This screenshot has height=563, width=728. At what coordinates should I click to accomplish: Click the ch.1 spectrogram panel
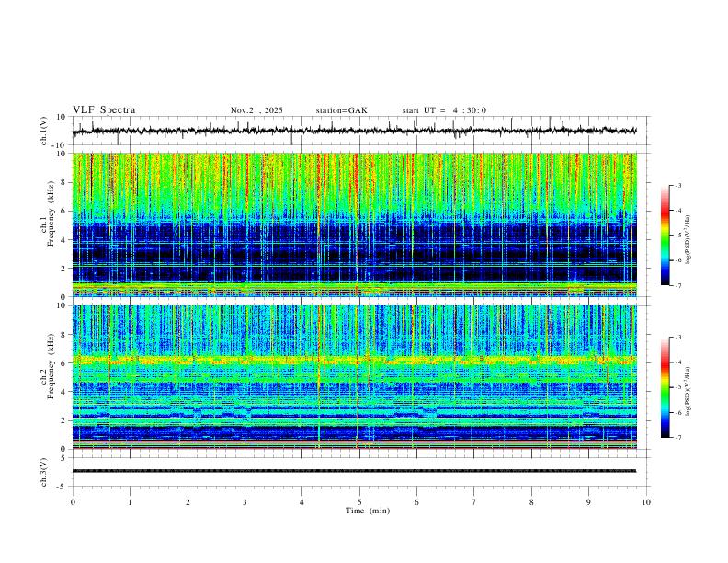click(x=355, y=224)
